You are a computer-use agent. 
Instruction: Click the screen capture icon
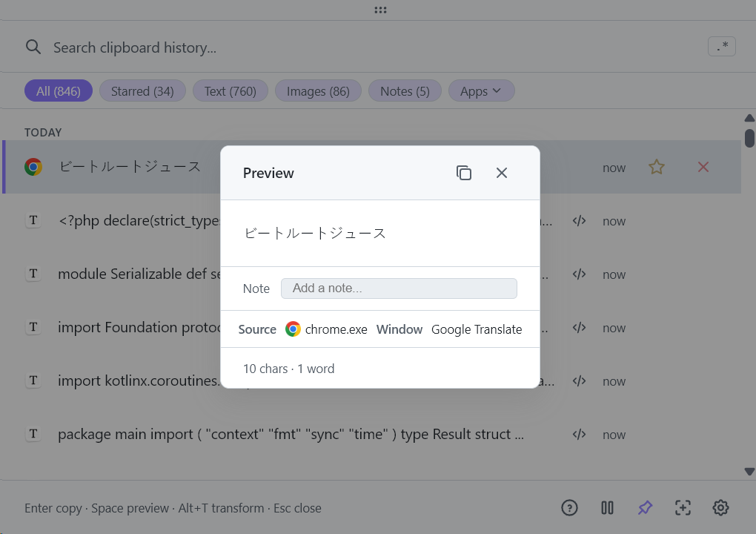[x=683, y=508]
